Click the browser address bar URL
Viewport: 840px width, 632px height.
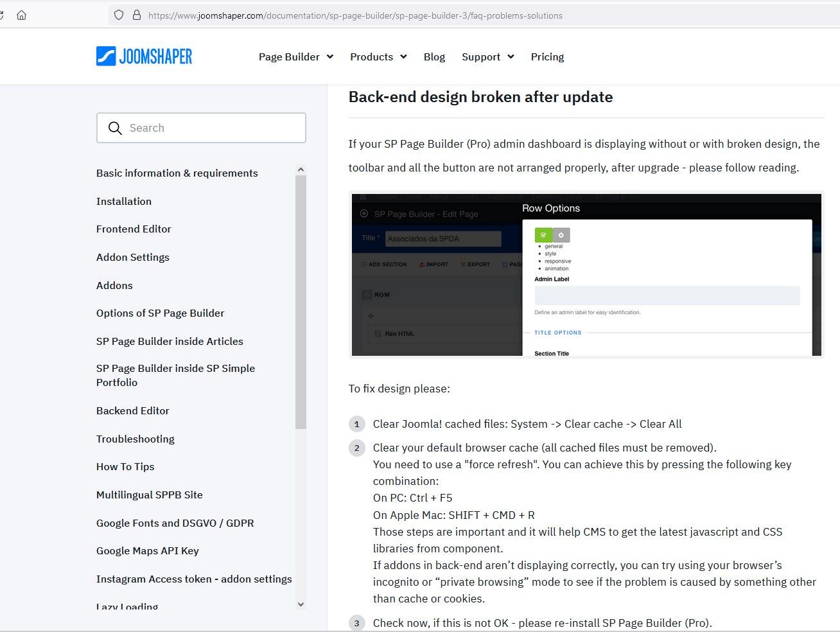click(x=355, y=15)
